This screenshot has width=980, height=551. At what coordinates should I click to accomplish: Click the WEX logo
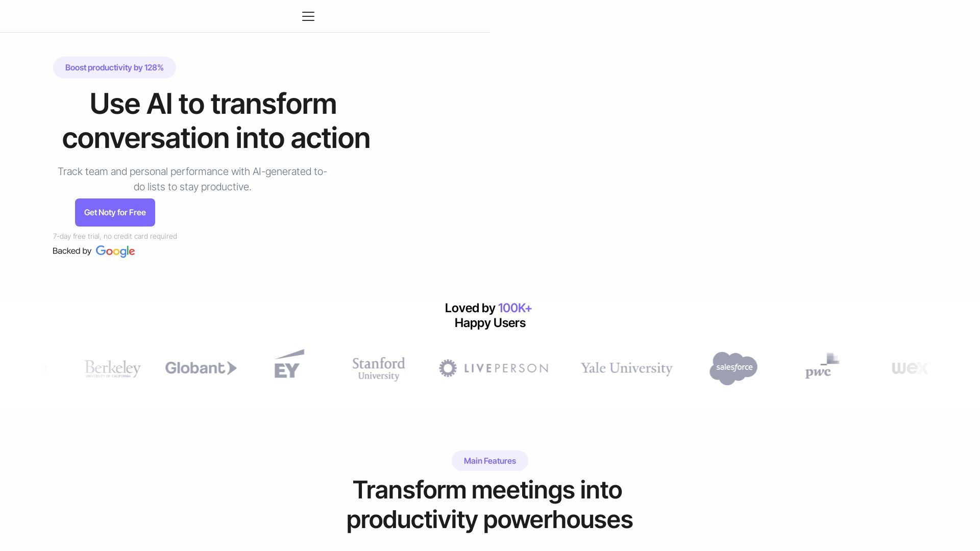click(x=910, y=368)
